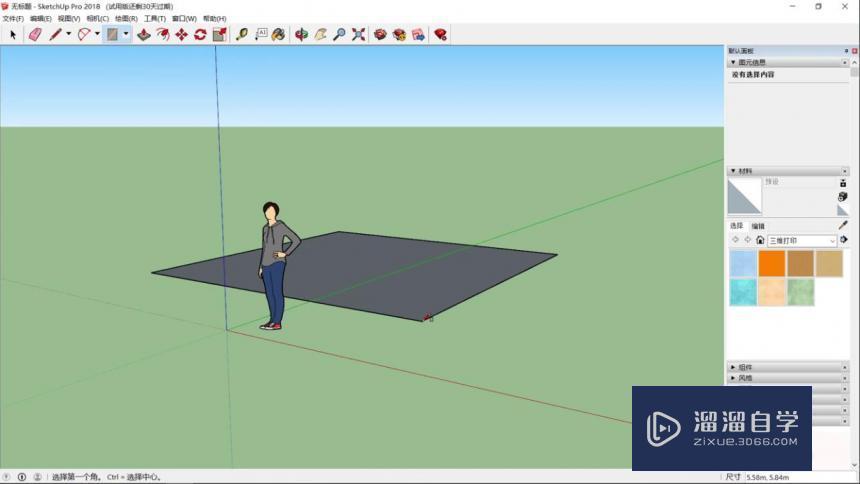Open the materials Details arrow menu
Screen dimensions: 860x484
844,240
